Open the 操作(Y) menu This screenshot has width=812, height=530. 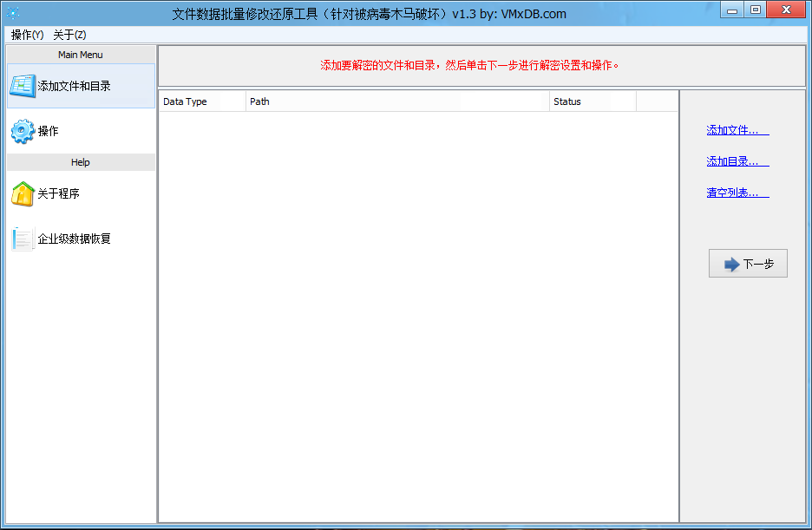pyautogui.click(x=27, y=35)
